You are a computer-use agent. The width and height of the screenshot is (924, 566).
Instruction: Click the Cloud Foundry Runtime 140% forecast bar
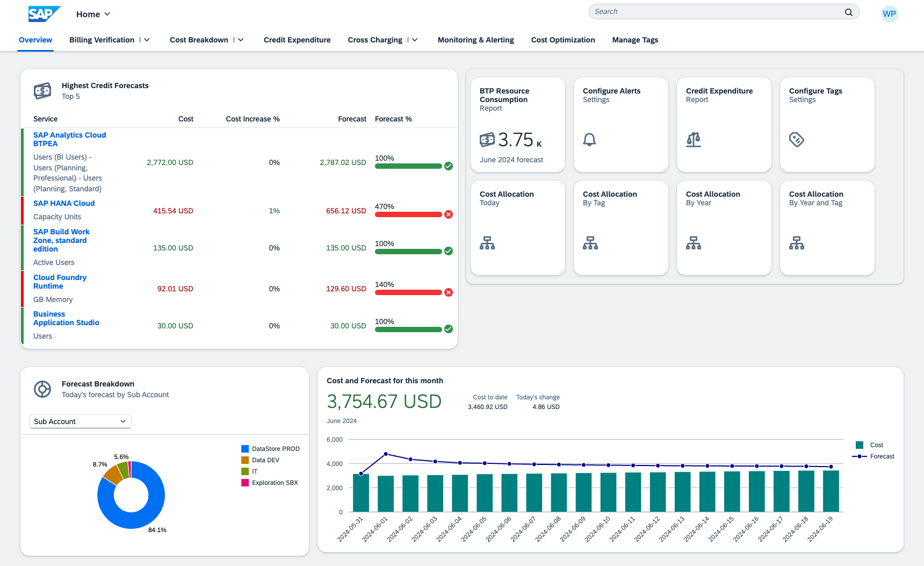tap(408, 292)
